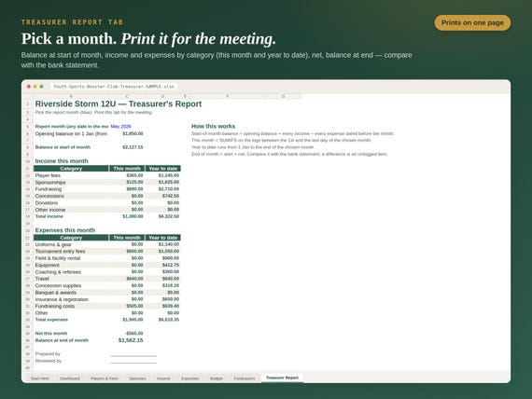Select the balance at start of month $2,127.15
The image size is (532, 399).
(133, 147)
